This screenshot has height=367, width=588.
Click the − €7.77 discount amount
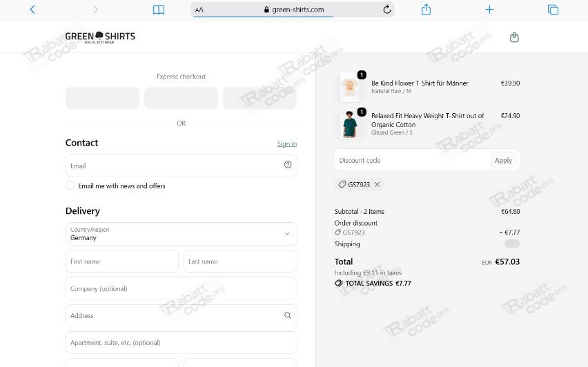click(x=509, y=232)
